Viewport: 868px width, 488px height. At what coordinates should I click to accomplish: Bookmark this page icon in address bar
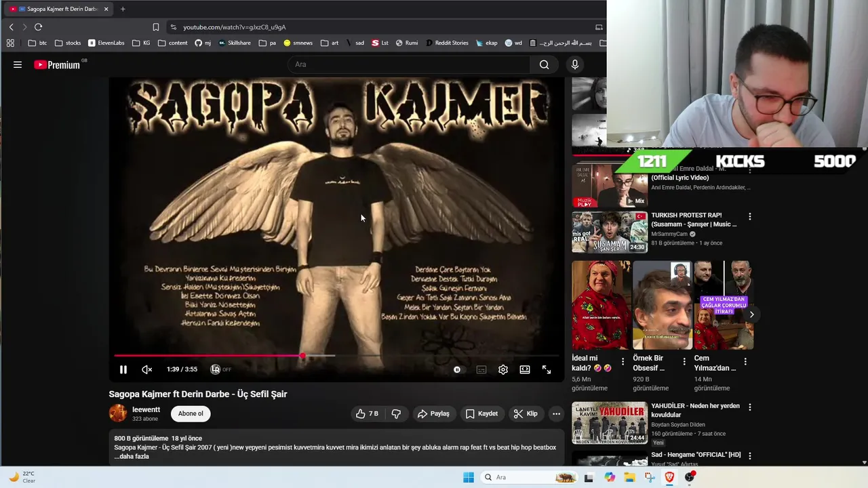(156, 27)
